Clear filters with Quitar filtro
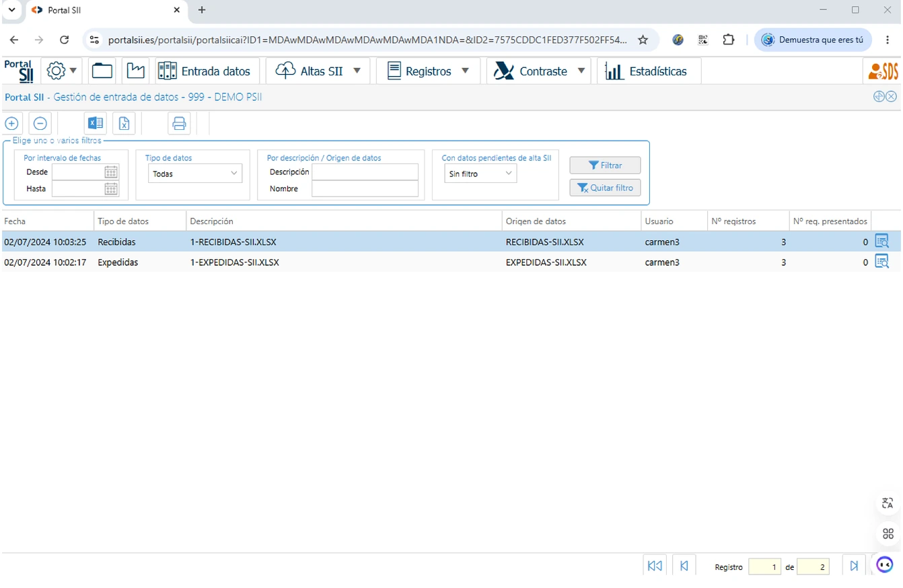 click(x=605, y=188)
